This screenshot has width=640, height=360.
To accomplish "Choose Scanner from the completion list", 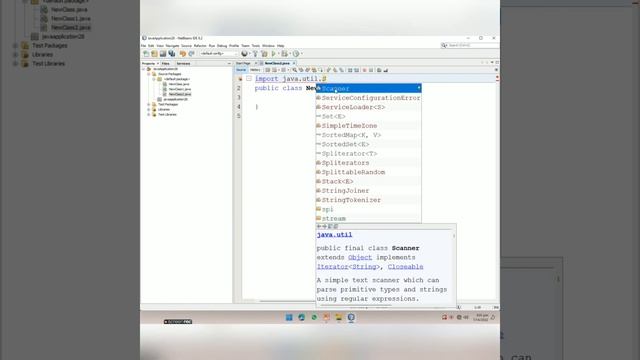I will tap(369, 89).
